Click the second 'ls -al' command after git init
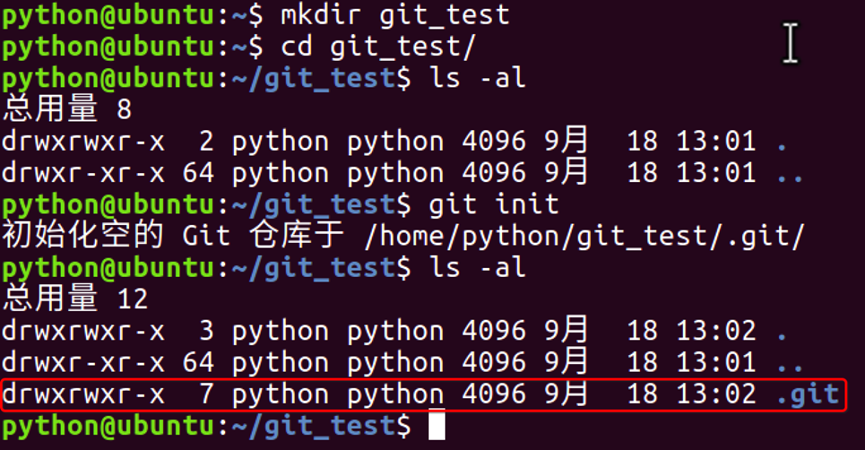The image size is (865, 450). [478, 267]
